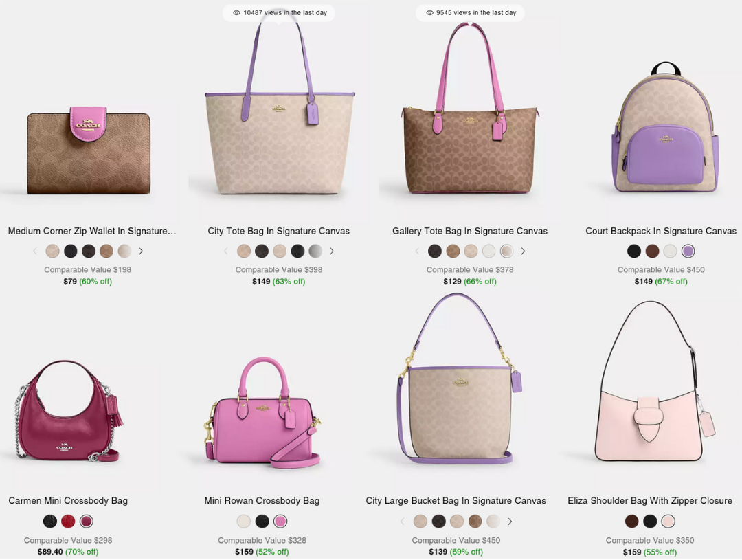
Task: Select first swatch of Gallery Tote Bag
Action: (x=435, y=251)
